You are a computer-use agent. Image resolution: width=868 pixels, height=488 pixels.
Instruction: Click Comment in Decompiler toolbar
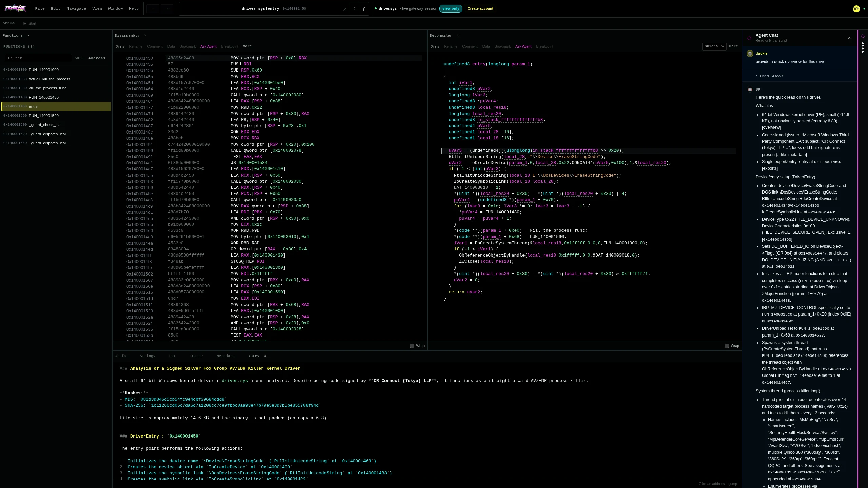point(470,47)
